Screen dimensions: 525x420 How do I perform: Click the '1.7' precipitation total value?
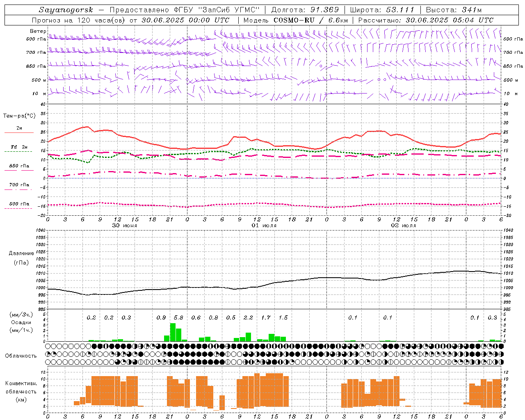coord(266,317)
